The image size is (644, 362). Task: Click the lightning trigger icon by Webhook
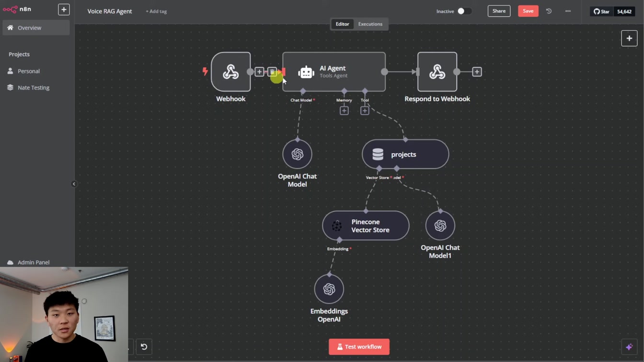[x=205, y=72]
